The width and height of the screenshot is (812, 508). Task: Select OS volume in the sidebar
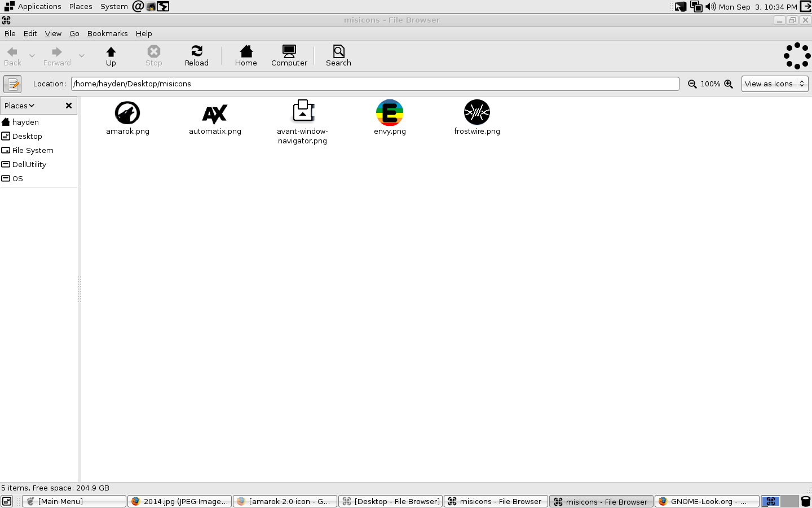(38, 178)
